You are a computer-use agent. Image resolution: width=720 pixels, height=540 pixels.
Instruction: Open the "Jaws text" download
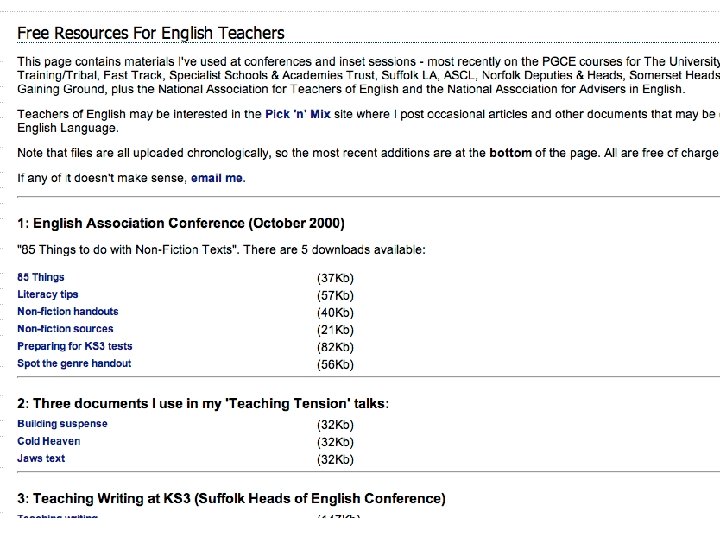(x=41, y=458)
